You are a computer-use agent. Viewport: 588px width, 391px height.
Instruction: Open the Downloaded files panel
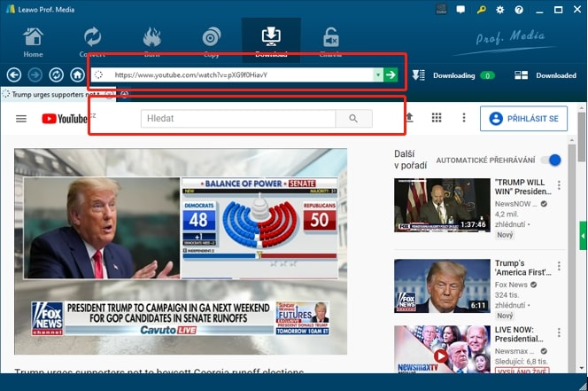[545, 75]
